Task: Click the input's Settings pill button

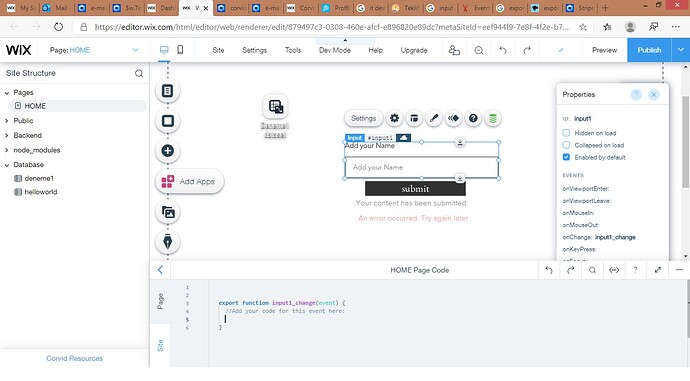Action: click(x=363, y=118)
